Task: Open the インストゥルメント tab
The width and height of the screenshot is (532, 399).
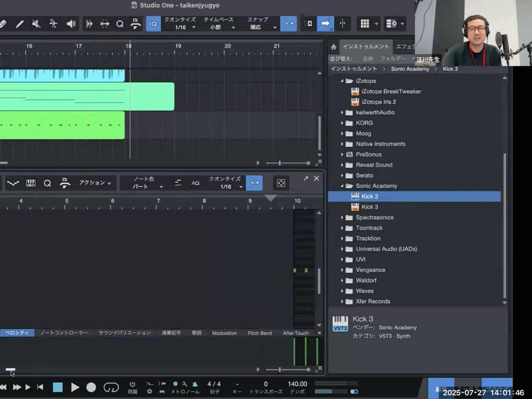Action: coord(366,46)
